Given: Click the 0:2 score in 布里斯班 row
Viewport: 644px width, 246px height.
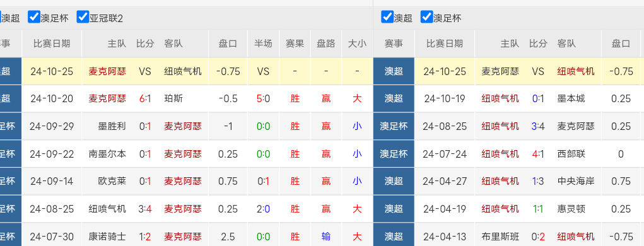Looking at the screenshot, I should point(538,237).
